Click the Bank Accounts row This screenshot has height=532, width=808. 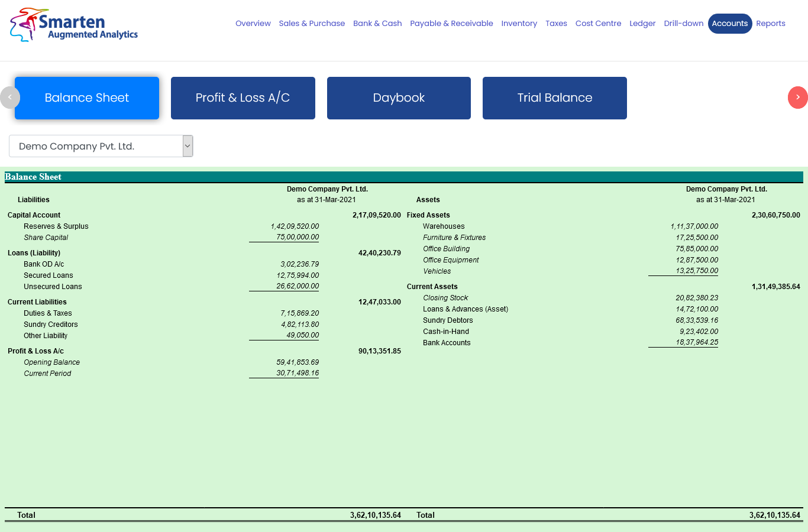point(447,343)
